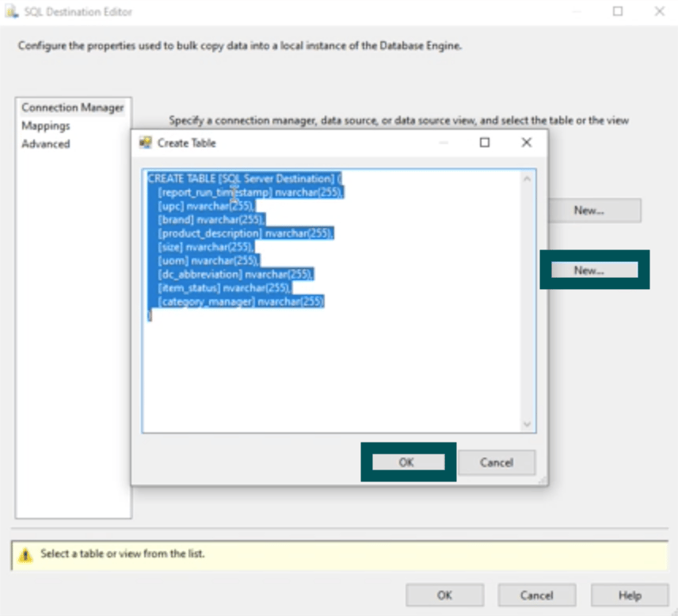
Task: Close the SQL Destination Editor window
Action: click(x=660, y=11)
